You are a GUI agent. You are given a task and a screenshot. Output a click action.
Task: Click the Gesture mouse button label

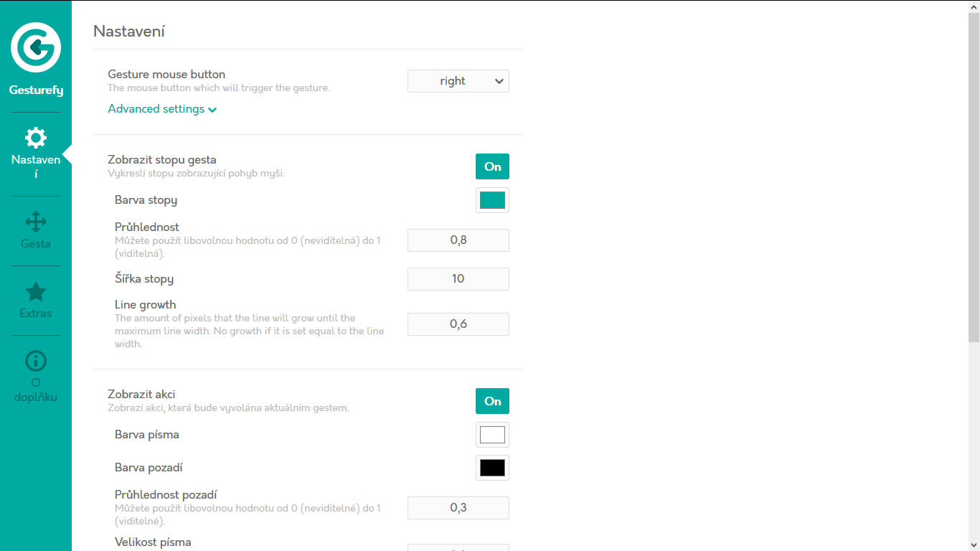coord(166,74)
